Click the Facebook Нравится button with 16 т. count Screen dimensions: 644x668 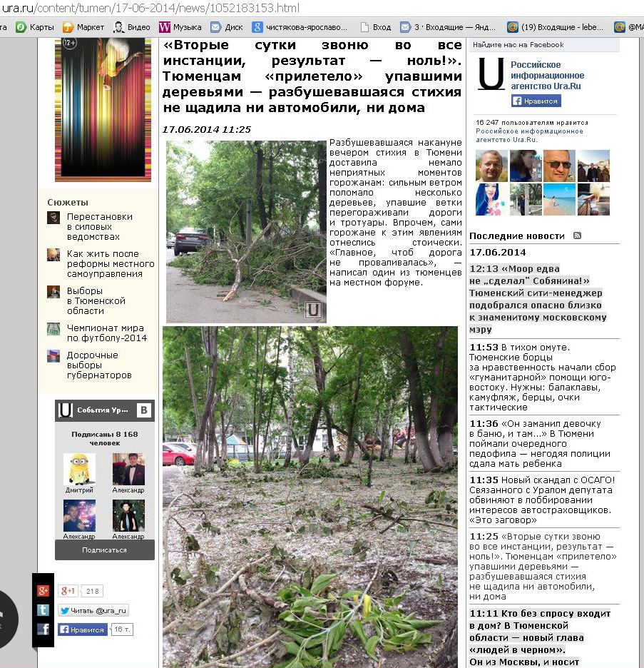click(83, 629)
